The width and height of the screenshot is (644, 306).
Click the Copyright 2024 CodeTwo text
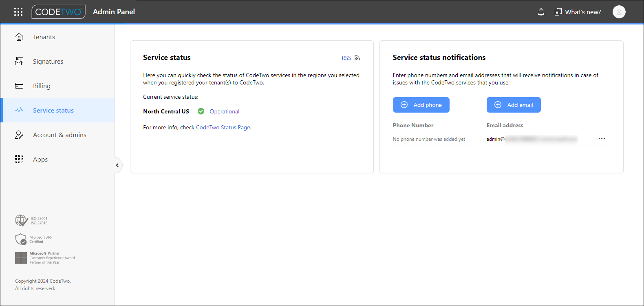[x=43, y=281]
